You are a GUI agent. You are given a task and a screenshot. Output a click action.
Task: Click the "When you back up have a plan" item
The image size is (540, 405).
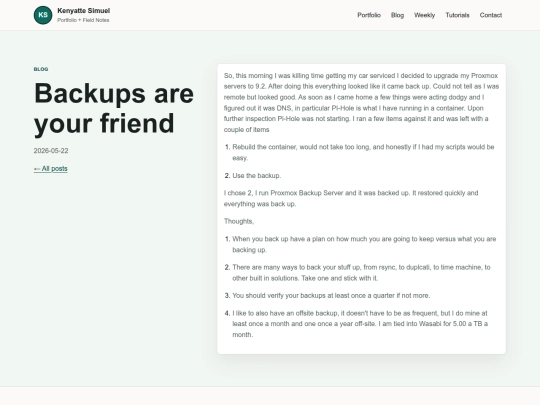pos(364,245)
